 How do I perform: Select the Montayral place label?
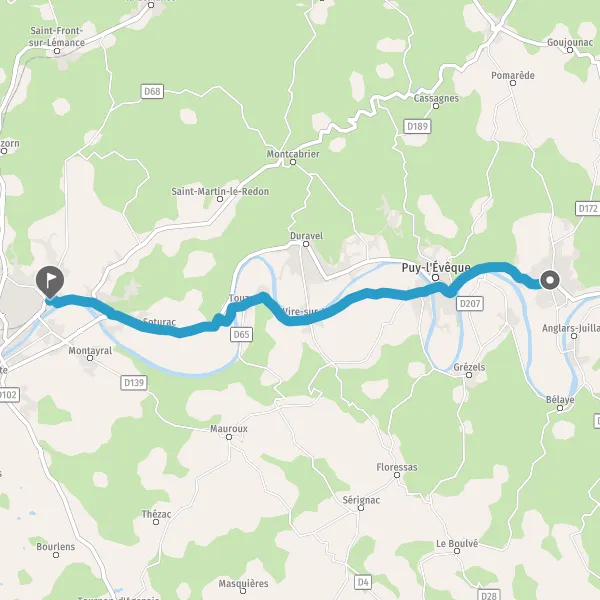tap(90, 350)
